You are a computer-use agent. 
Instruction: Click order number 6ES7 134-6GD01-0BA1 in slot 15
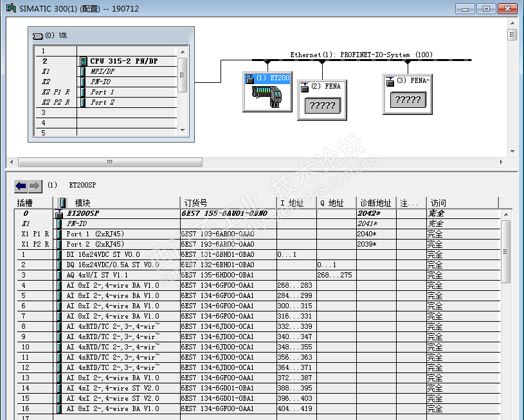pyautogui.click(x=217, y=399)
